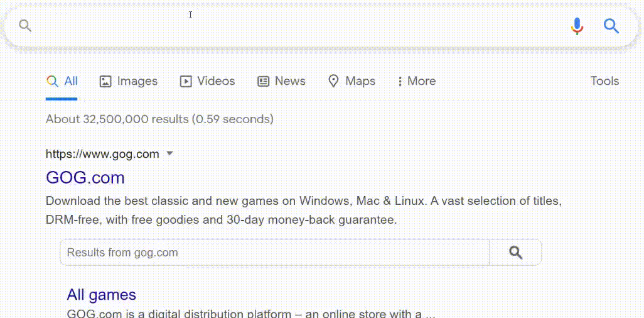Click the 'DRM-free, with free goodies' snippet line
Screen dimensions: 644x318
[222, 220]
